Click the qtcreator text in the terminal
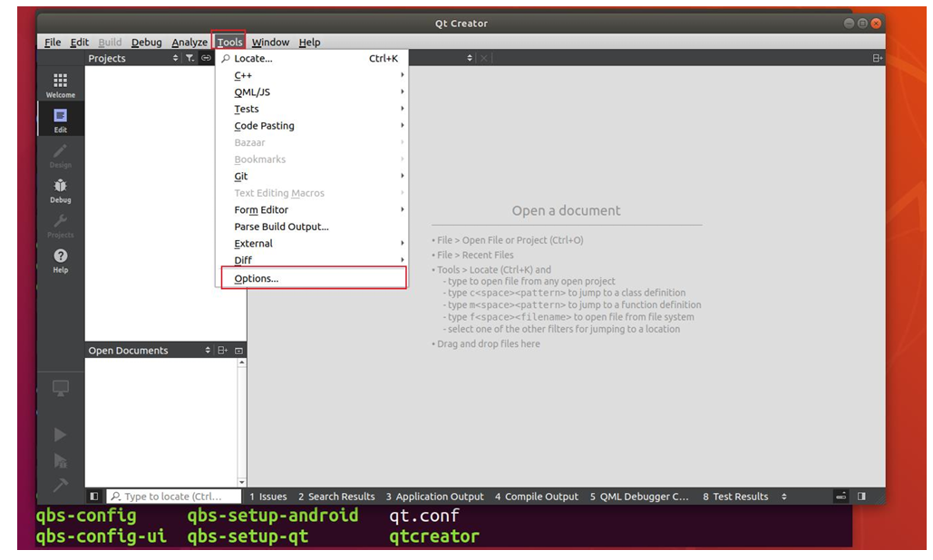The width and height of the screenshot is (933, 560). 434,536
